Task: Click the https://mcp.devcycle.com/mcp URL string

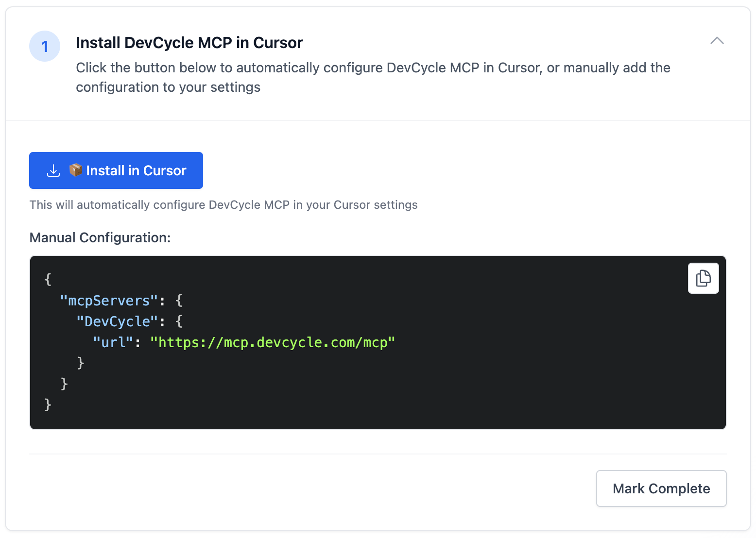Action: [273, 342]
